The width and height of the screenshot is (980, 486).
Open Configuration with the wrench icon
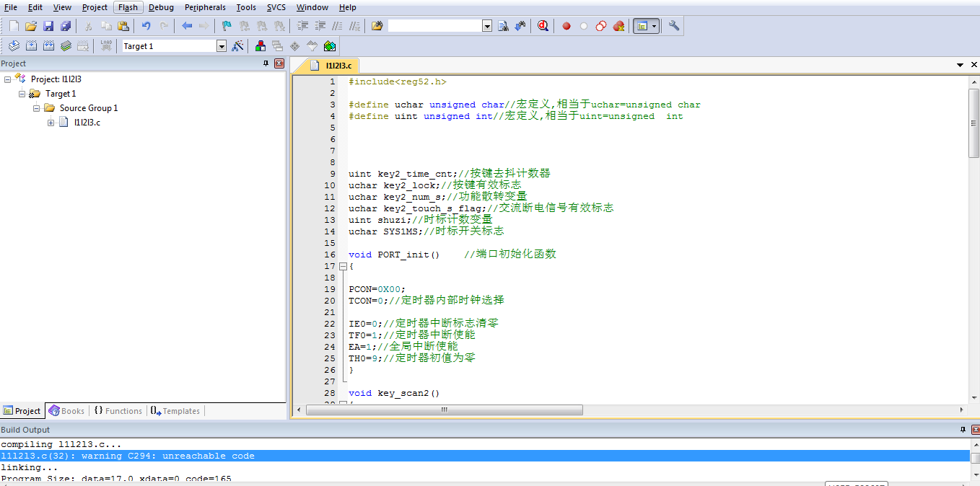pyautogui.click(x=674, y=26)
